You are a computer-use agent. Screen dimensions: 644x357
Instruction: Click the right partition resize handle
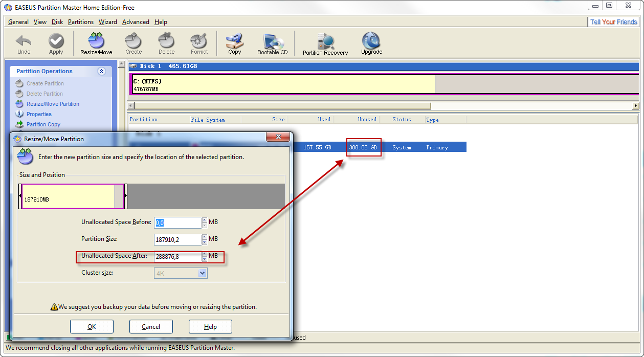click(126, 196)
